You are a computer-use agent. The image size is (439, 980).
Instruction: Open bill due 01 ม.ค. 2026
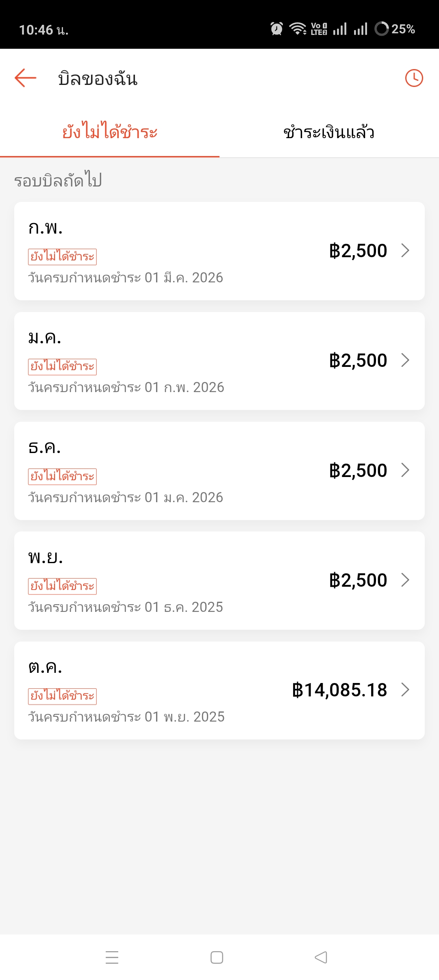(219, 470)
